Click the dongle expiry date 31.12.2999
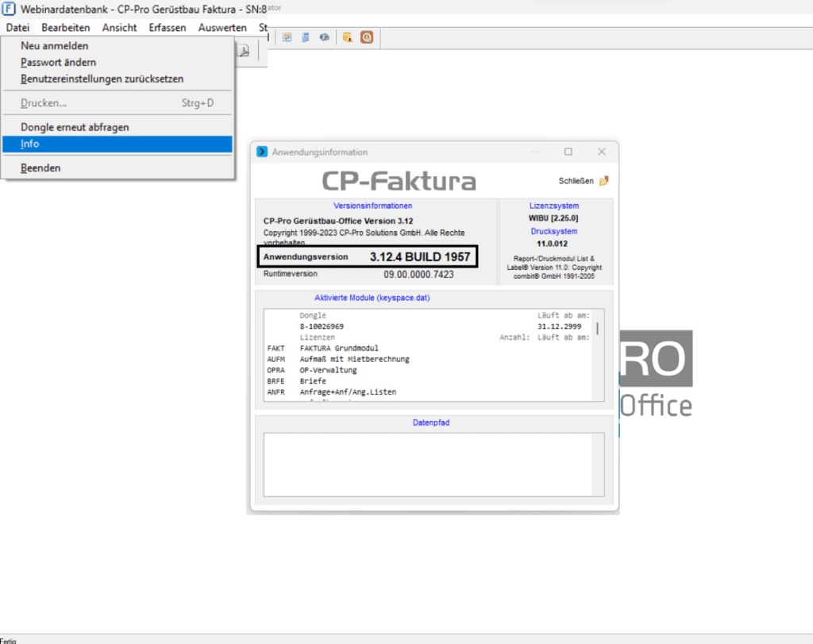Screen dimensions: 813x644 coord(560,326)
